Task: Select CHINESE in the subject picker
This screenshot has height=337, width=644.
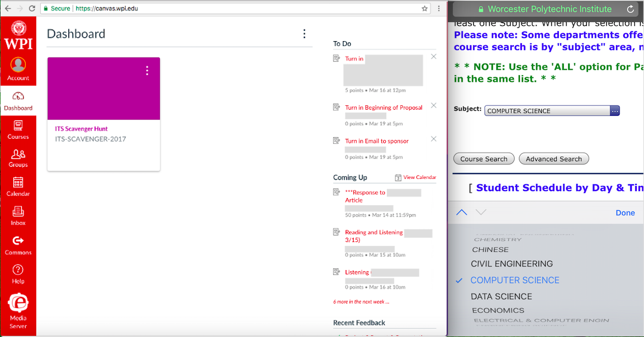Action: tap(490, 250)
